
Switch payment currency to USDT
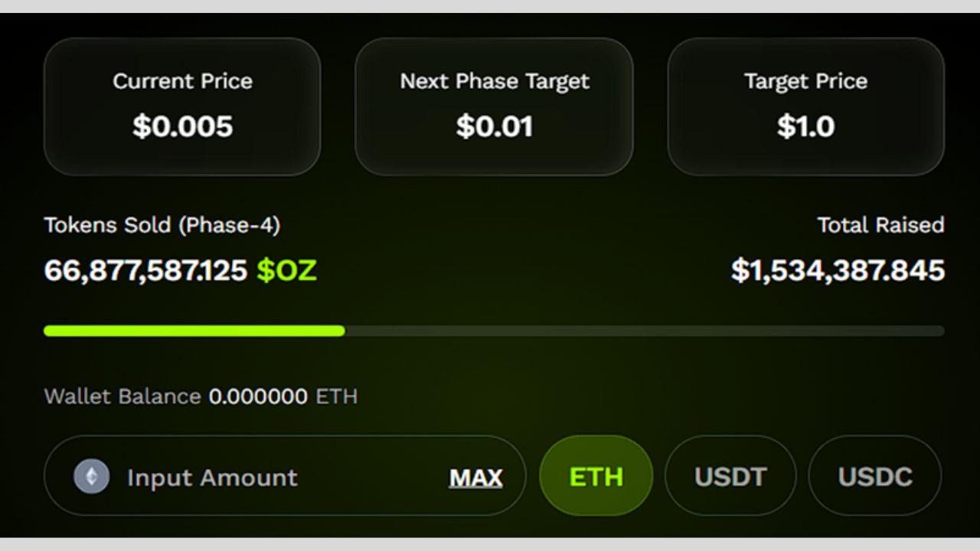click(730, 476)
